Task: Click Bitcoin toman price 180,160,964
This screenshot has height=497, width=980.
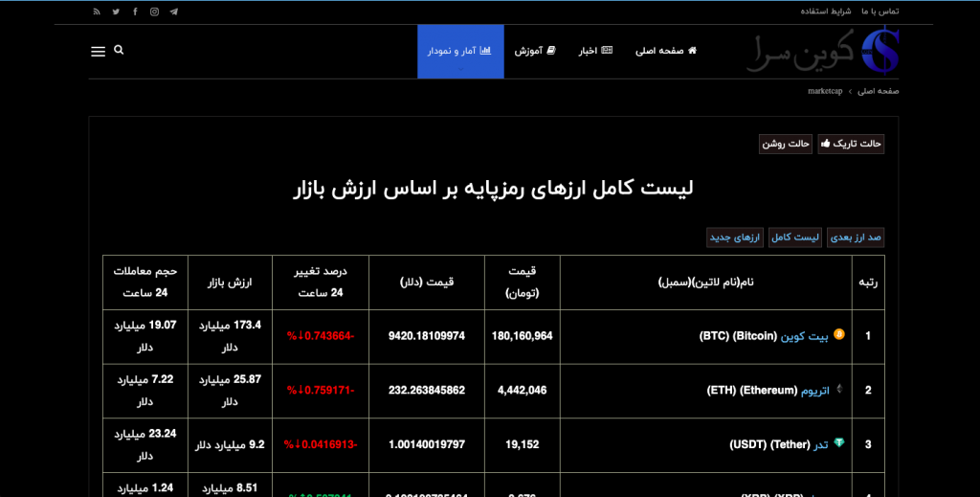Action: click(x=523, y=336)
